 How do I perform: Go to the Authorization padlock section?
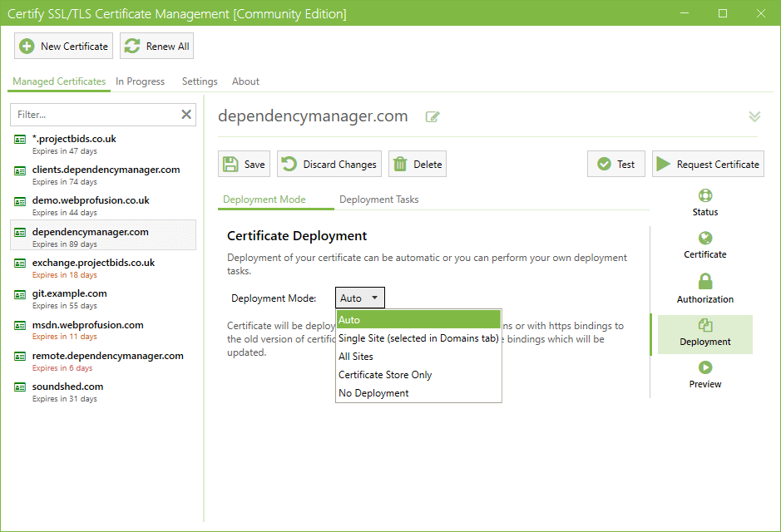click(705, 289)
